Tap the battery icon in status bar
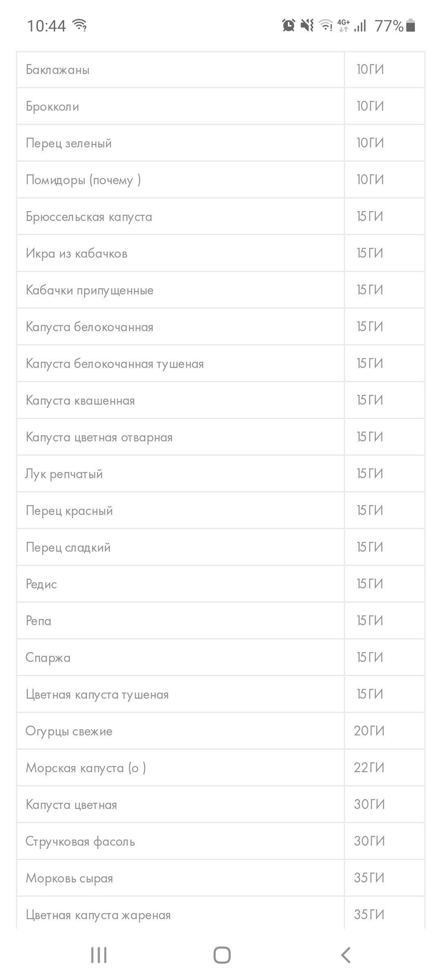The image size is (441, 980). point(411,25)
